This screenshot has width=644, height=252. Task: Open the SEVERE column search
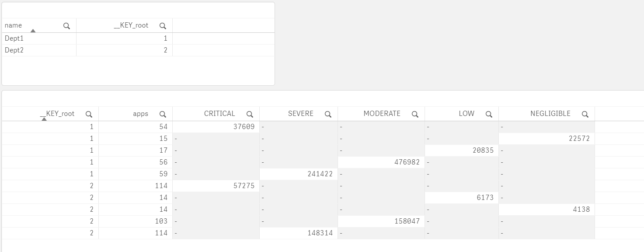tap(328, 114)
